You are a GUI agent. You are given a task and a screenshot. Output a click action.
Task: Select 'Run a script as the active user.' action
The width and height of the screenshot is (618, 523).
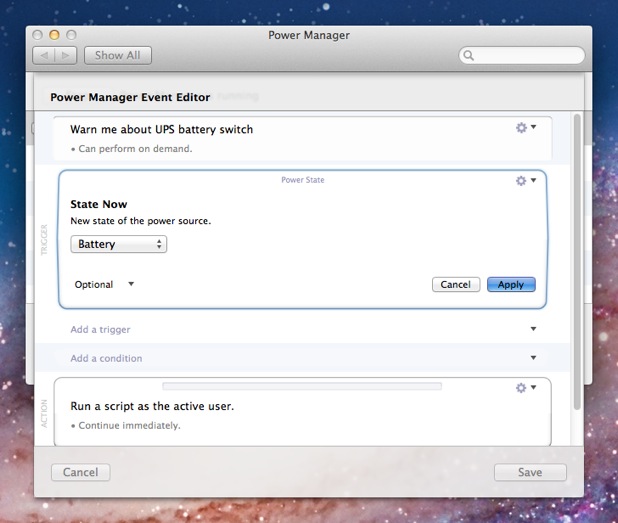[x=152, y=406]
